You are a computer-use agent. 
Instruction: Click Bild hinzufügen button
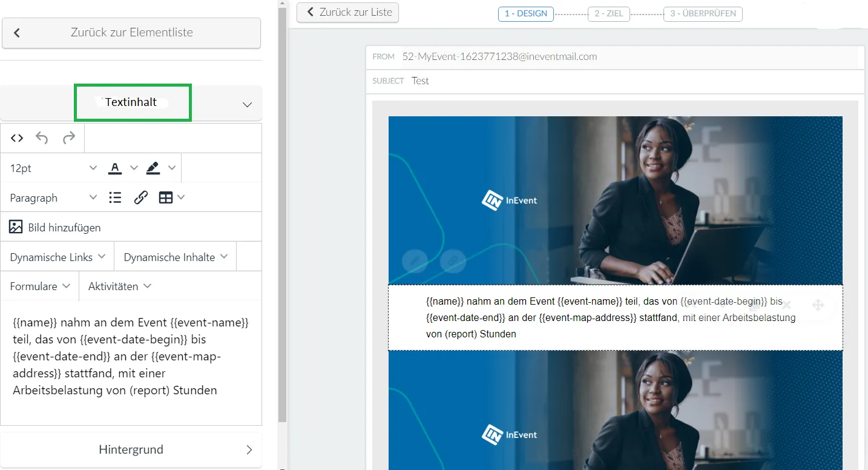point(55,227)
